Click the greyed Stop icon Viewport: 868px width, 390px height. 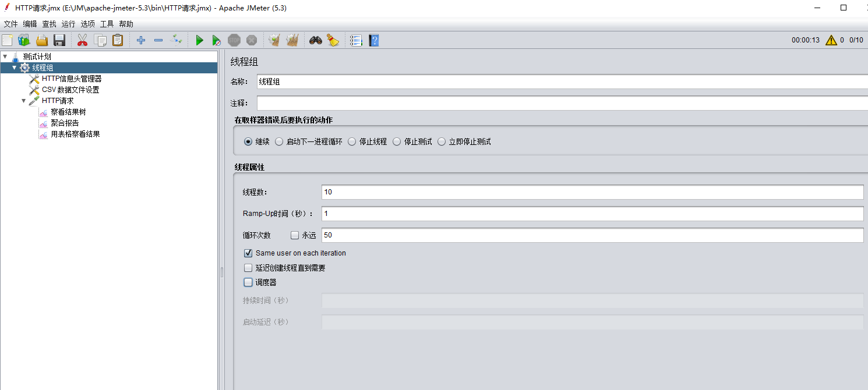click(x=234, y=40)
